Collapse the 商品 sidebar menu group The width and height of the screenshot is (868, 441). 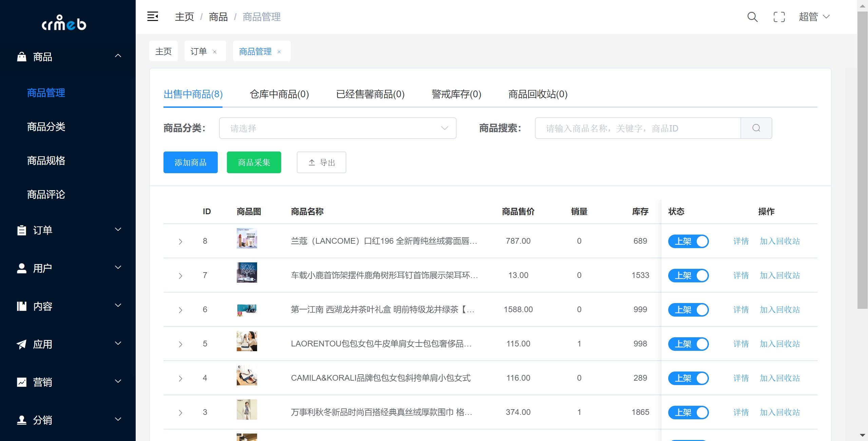[68, 57]
